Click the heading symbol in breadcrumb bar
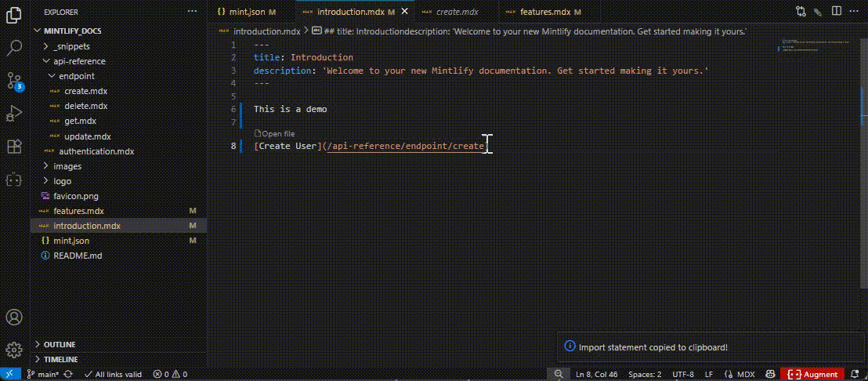The image size is (868, 381). (530, 31)
